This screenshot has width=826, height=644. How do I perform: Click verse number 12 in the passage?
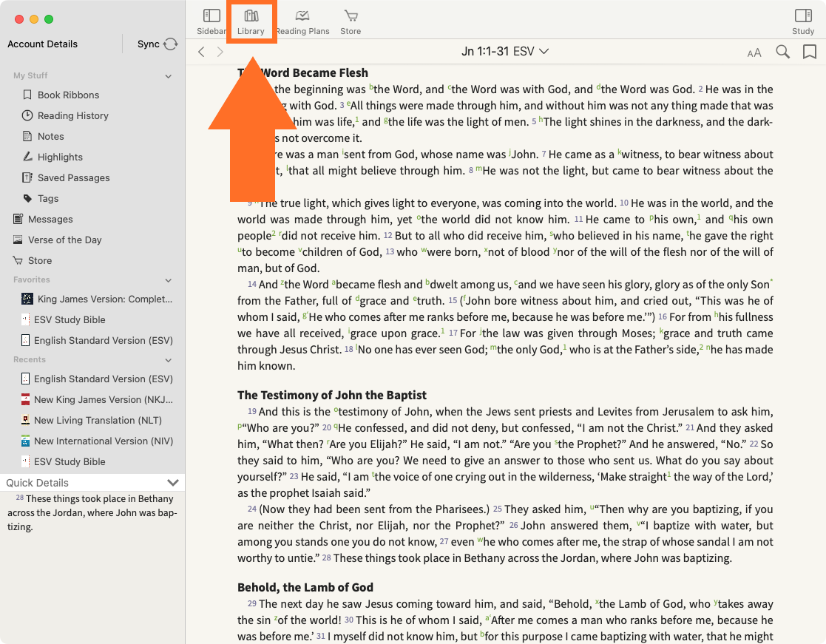pyautogui.click(x=387, y=235)
